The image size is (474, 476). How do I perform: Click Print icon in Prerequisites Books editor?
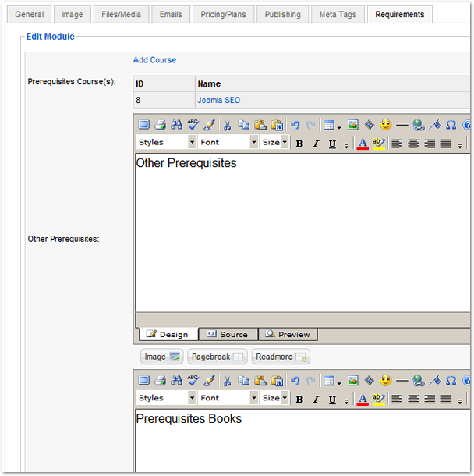[160, 380]
